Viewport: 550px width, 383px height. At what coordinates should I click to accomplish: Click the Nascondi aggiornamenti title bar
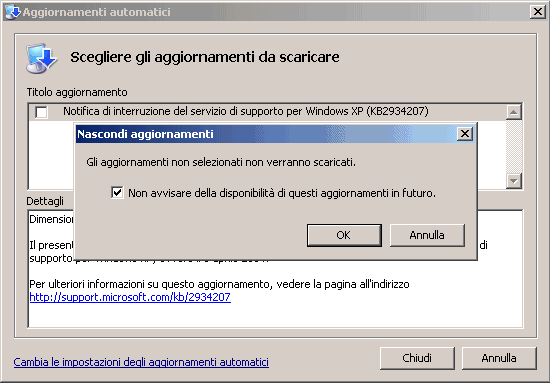(267, 134)
